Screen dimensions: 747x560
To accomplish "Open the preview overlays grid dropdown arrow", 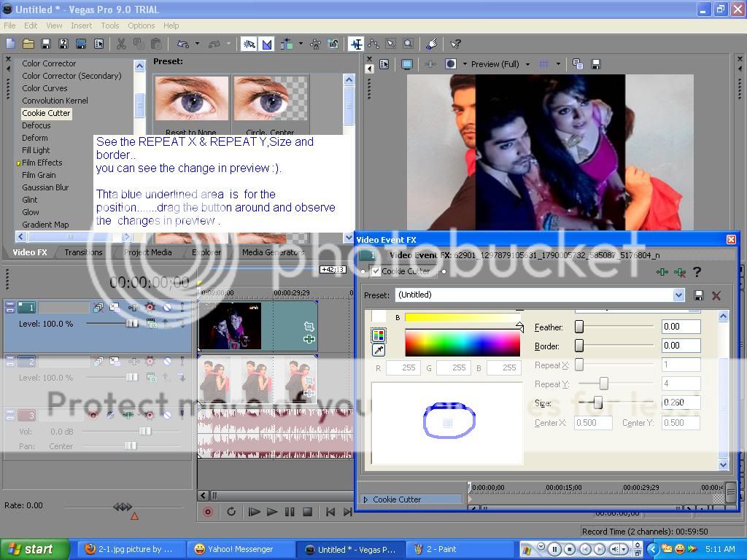I will click(x=558, y=64).
